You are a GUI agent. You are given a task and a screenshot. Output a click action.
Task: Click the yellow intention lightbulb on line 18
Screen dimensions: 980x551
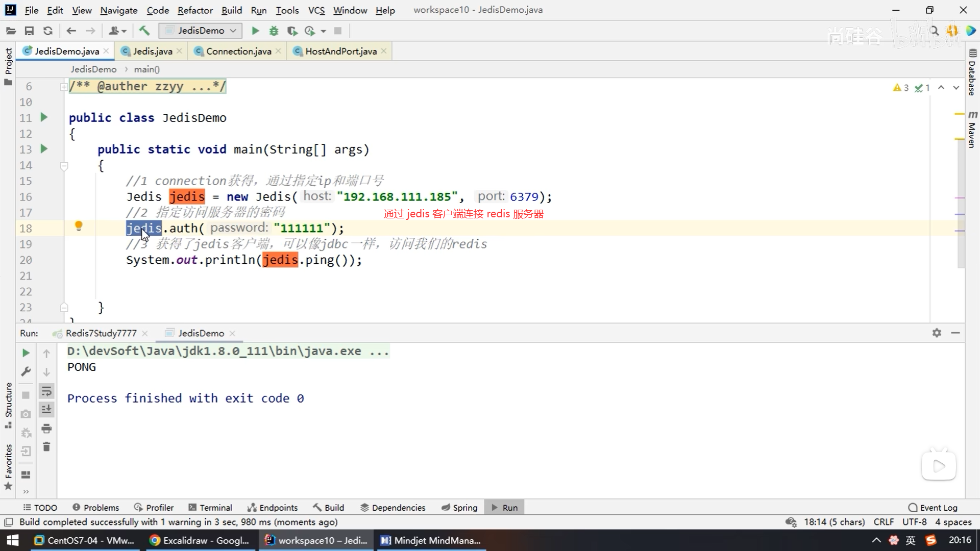[79, 226]
